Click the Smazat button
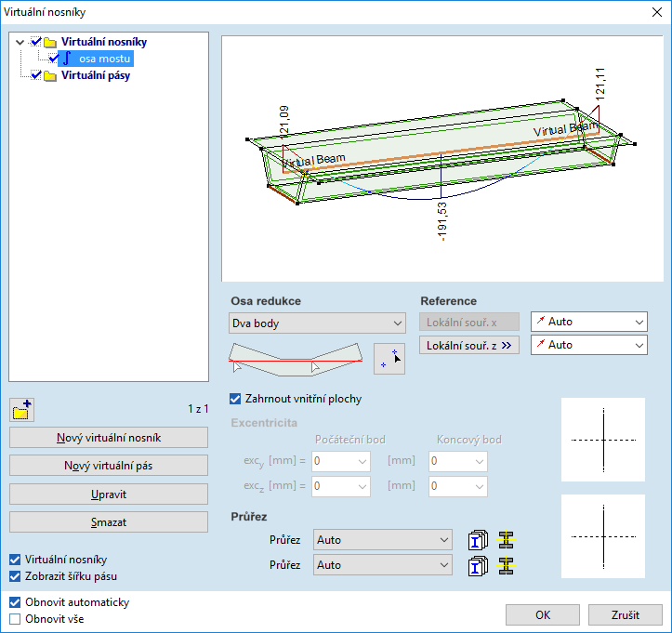 [x=109, y=522]
